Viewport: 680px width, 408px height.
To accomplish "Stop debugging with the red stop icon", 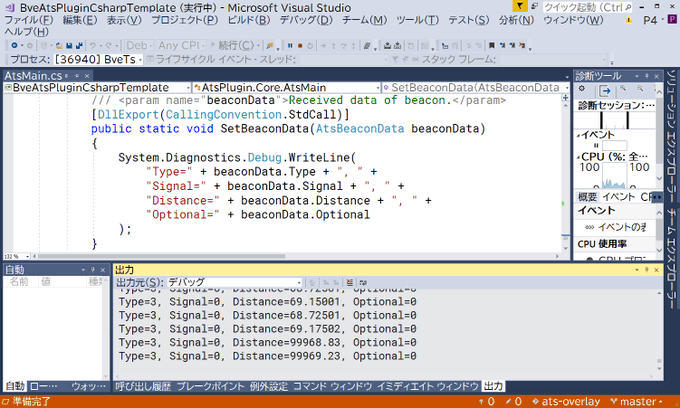I will pos(300,45).
